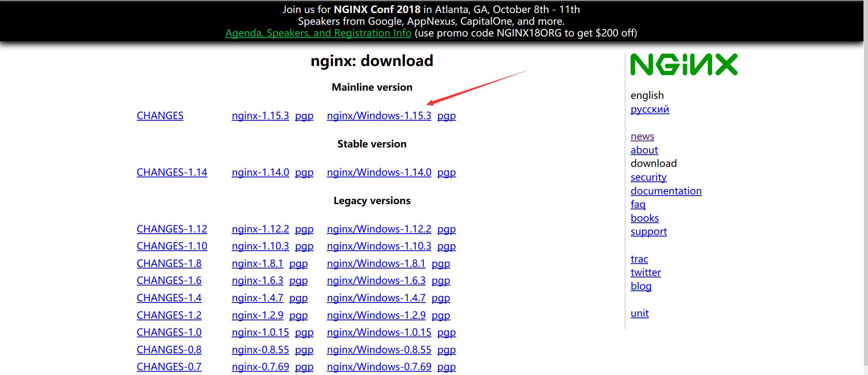Download nginx/Windows-0.7.69
This screenshot has height=375, width=868.
click(379, 367)
